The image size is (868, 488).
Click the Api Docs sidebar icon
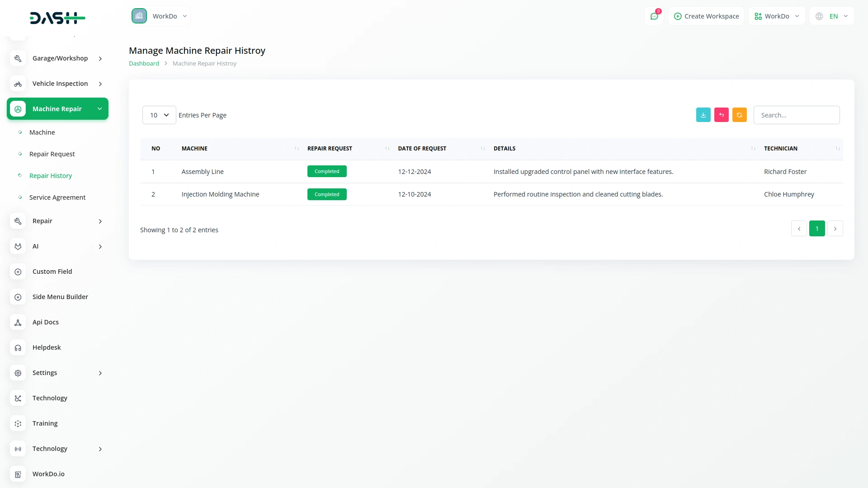18,322
